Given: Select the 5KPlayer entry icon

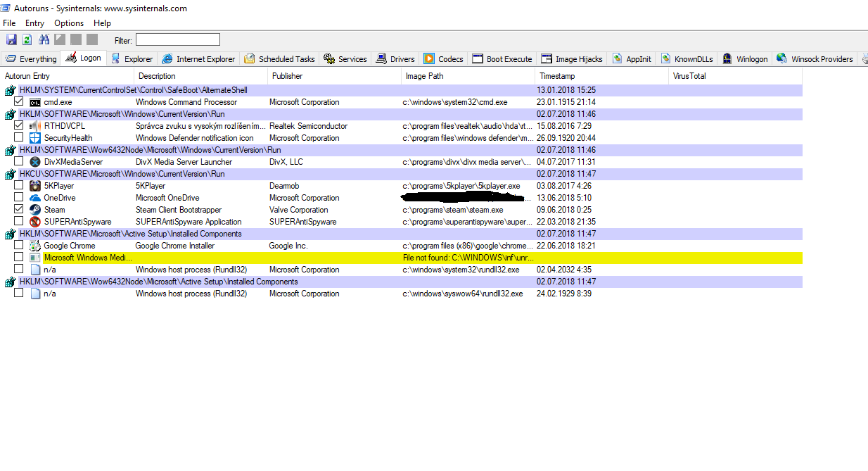Looking at the screenshot, I should (35, 186).
